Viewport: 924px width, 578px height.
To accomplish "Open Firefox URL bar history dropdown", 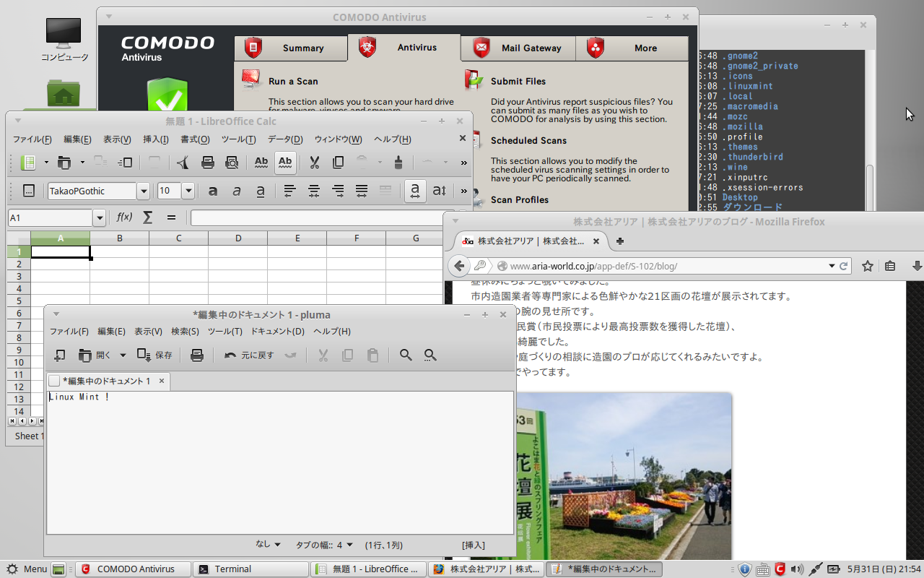I will (832, 266).
